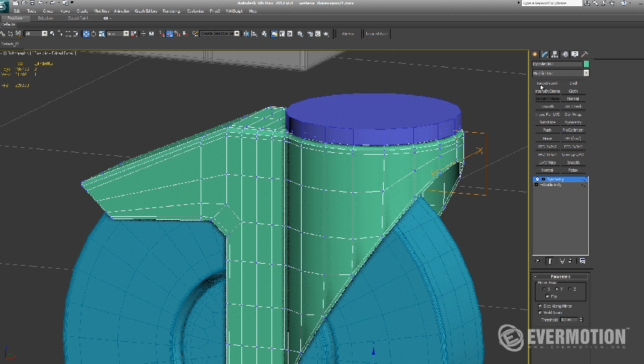Click the Undo arrow in title bar
Screen dimensions: 644x364
click(x=41, y=3)
